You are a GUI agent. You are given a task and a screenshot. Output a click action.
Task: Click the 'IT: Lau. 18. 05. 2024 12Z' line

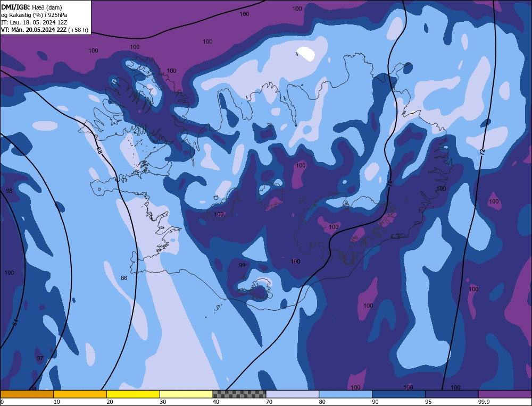coord(34,22)
